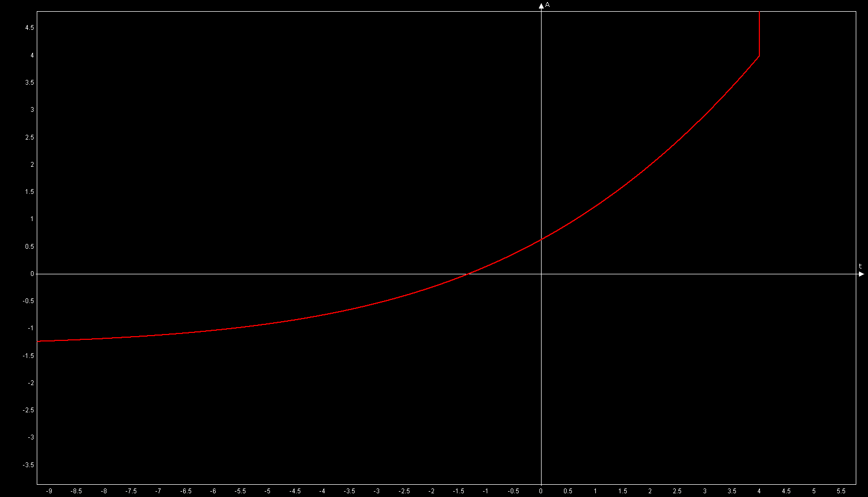Viewport: 868px width, 497px height.
Task: Click the 0 tick label on the vertical scale
Action: point(32,274)
